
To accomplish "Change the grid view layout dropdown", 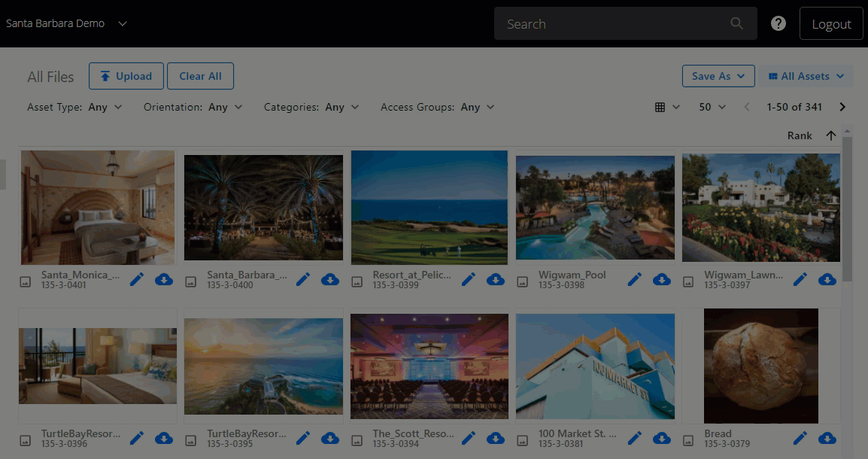I will point(667,107).
